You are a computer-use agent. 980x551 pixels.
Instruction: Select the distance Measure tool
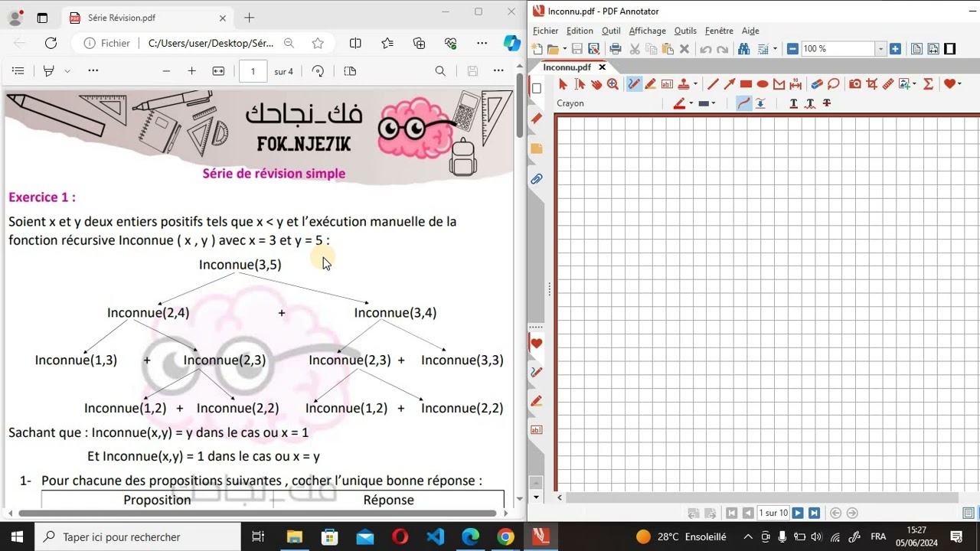[x=795, y=84]
